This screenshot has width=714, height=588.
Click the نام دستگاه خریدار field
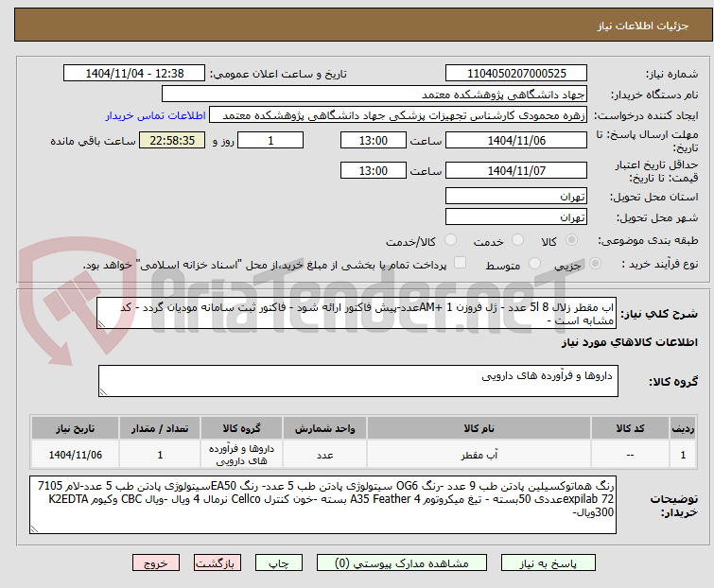(x=374, y=95)
